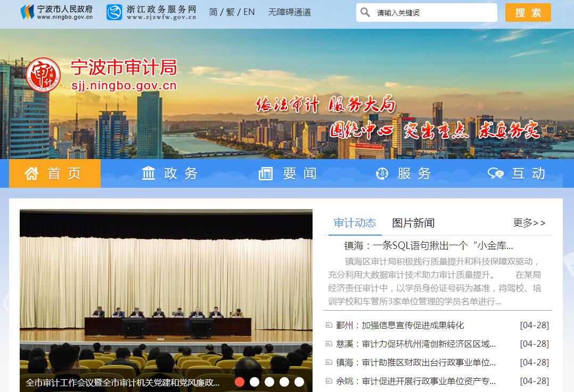Open the 要闻 navigation menu item
This screenshot has height=392, width=574.
[x=288, y=173]
